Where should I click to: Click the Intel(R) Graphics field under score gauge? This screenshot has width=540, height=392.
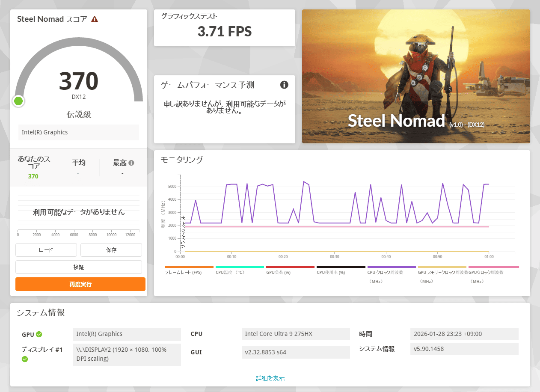pos(79,132)
